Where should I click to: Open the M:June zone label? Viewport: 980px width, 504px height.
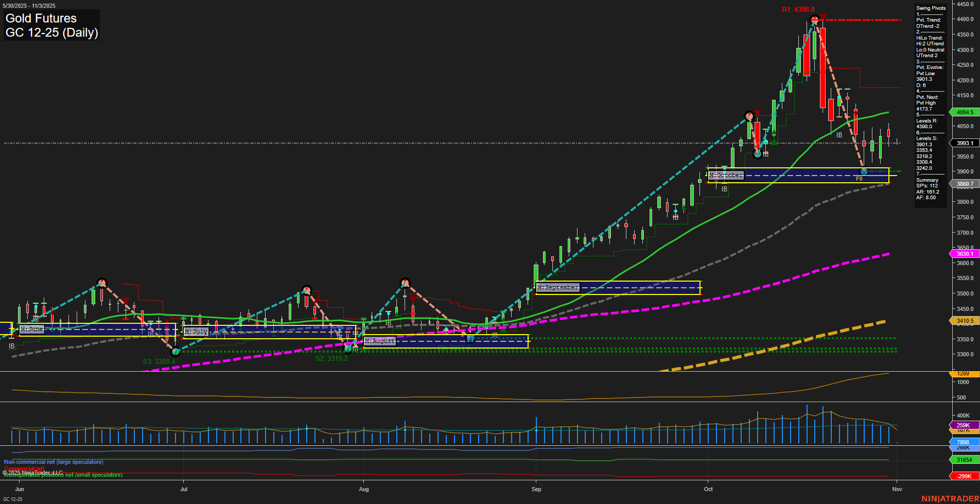pos(32,328)
